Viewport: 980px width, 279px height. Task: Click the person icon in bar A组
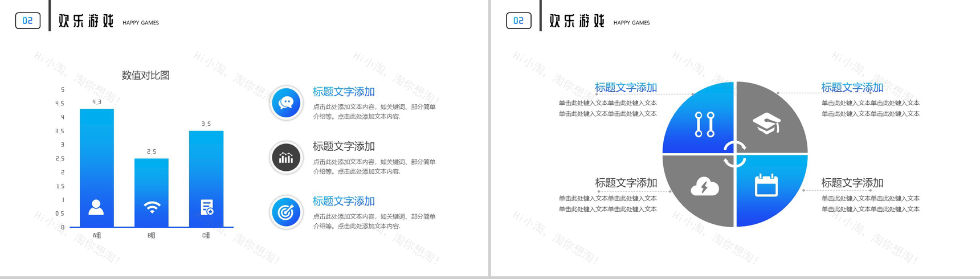96,207
